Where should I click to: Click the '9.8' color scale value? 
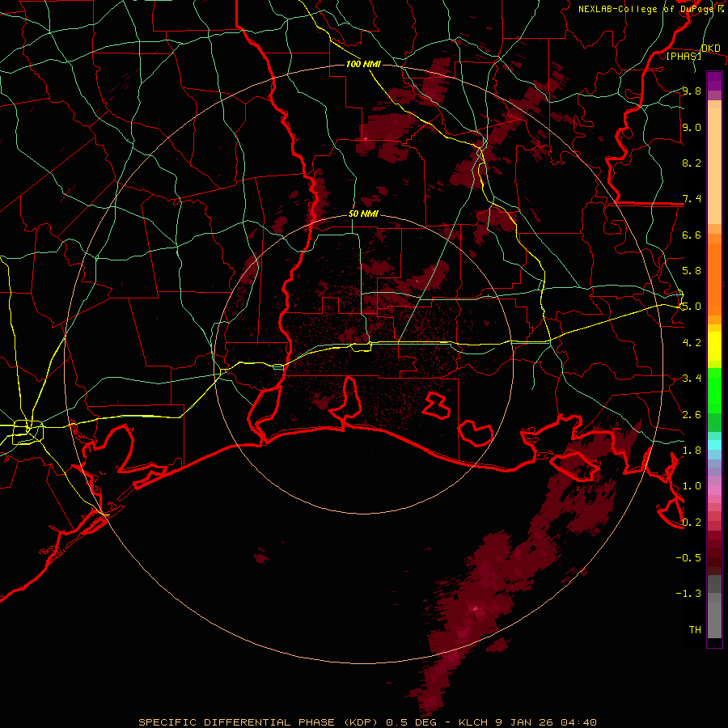pyautogui.click(x=692, y=91)
